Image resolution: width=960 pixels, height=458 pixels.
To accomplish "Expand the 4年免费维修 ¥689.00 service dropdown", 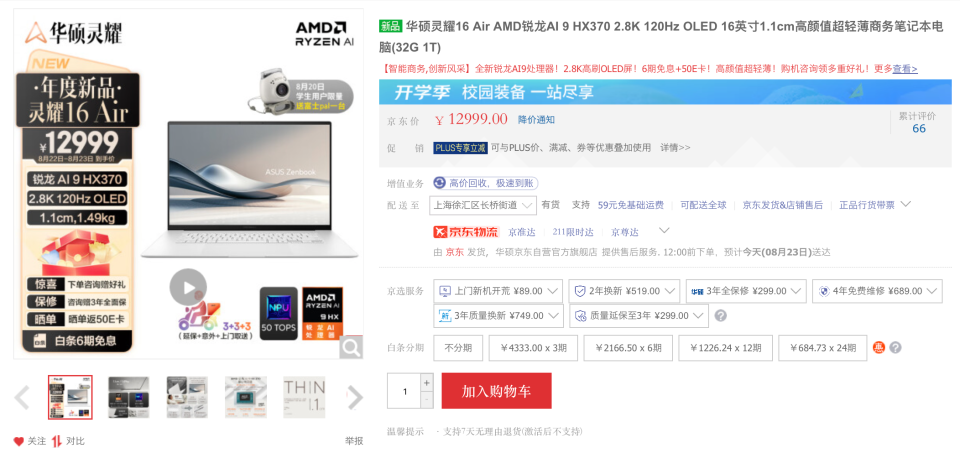I will point(877,291).
